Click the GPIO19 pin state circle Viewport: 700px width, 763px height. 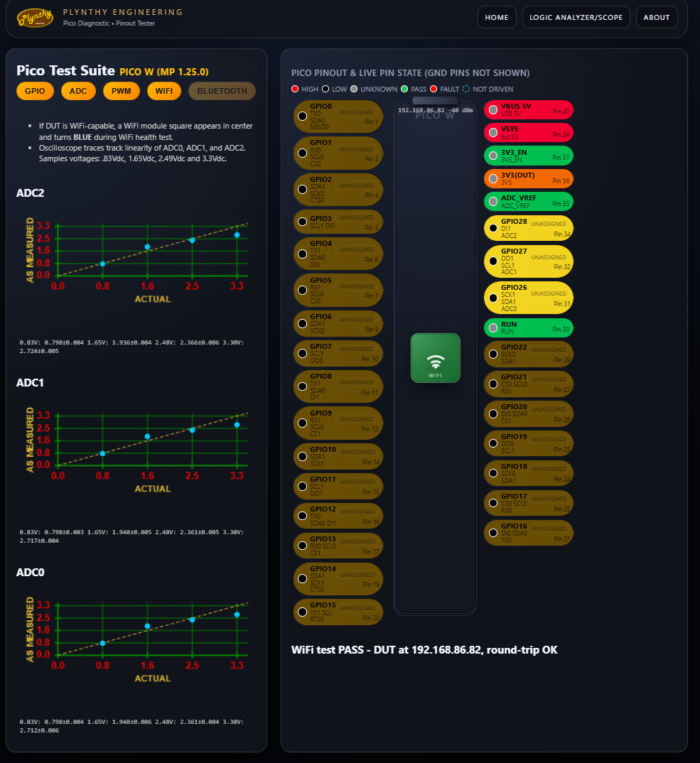(x=493, y=443)
